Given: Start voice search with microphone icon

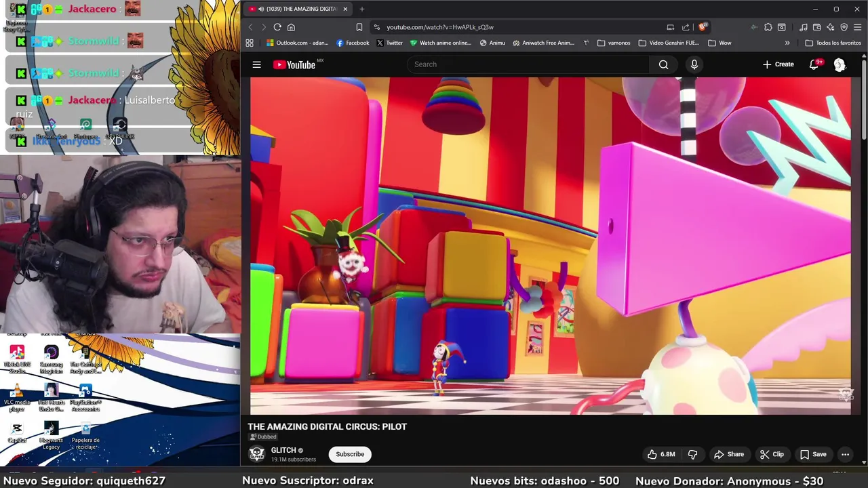Looking at the screenshot, I should click(x=694, y=64).
